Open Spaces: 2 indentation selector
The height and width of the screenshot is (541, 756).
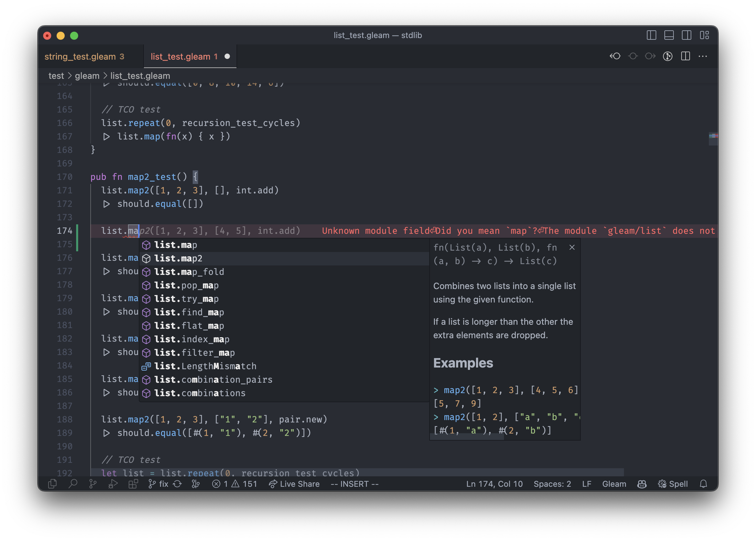552,484
